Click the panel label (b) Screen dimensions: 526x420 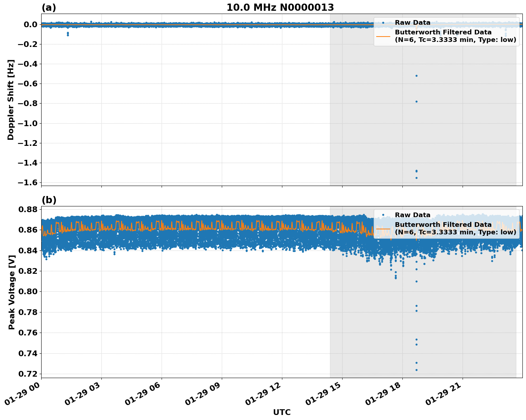coord(49,200)
